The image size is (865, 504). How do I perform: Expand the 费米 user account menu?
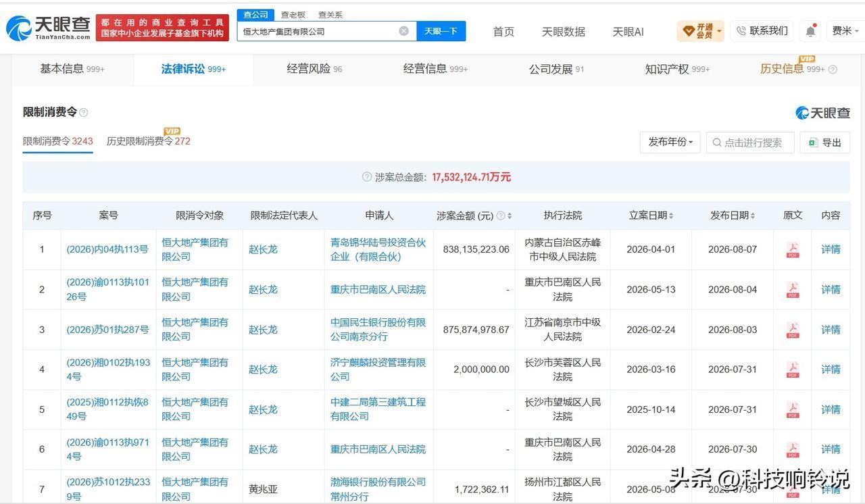845,31
